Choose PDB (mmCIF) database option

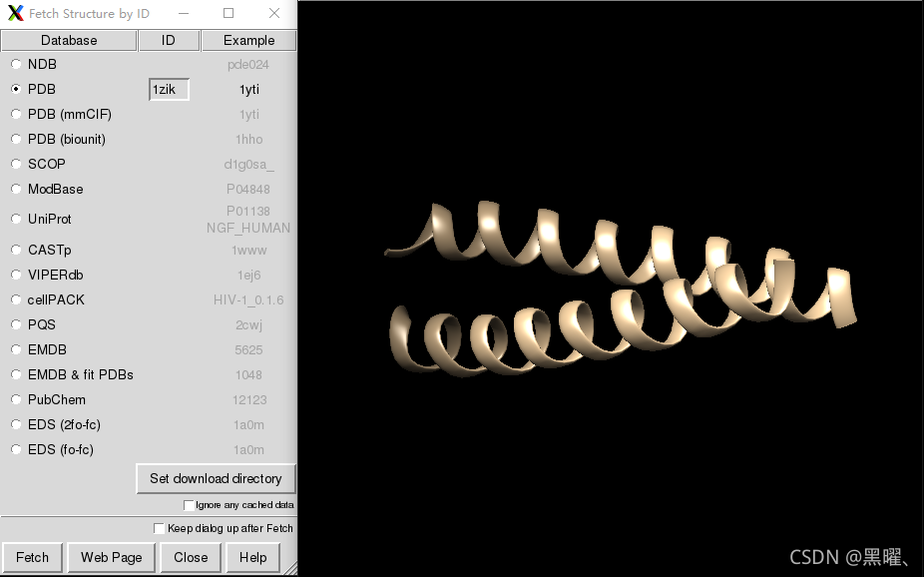pyautogui.click(x=16, y=114)
